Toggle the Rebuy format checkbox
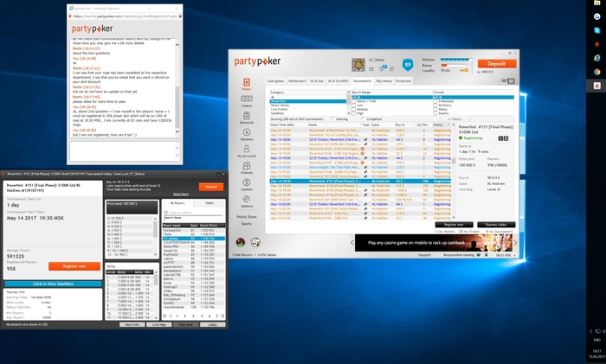 (435, 110)
